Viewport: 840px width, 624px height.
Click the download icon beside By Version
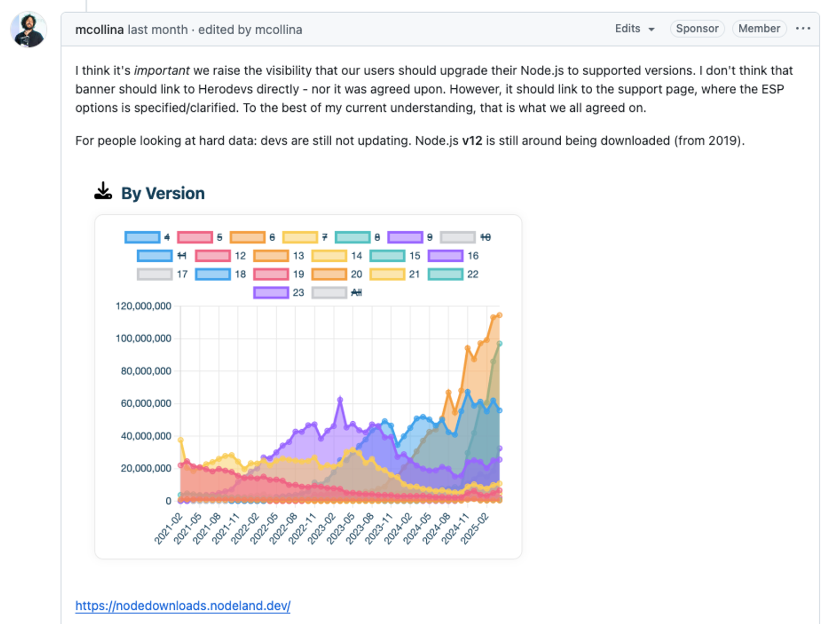103,191
